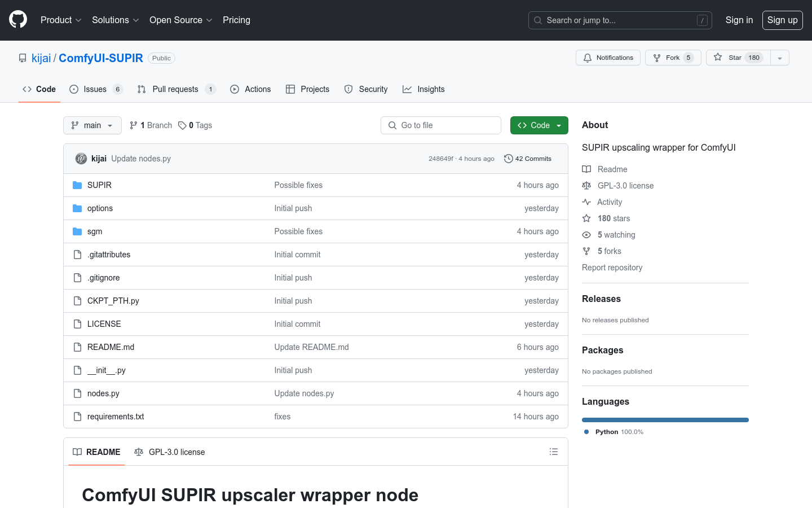Open the Releases heading link
Screen dimensions: 812x508
[601, 299]
